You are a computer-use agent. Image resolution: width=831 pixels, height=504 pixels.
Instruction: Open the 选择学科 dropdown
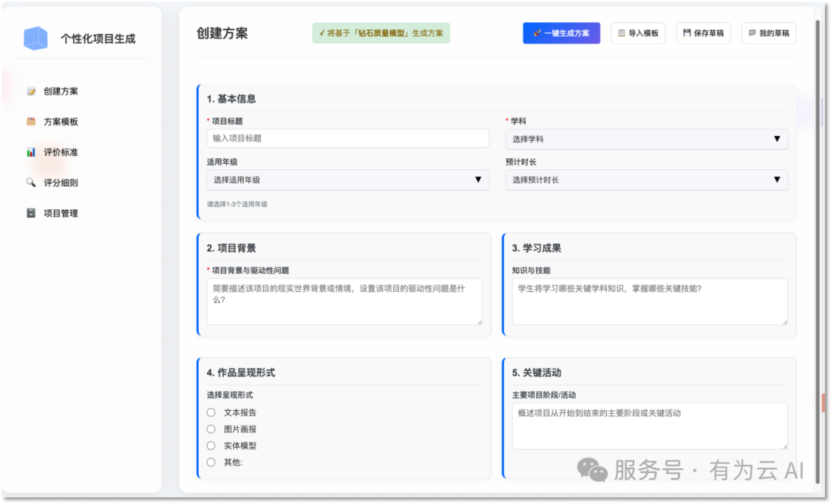point(646,139)
